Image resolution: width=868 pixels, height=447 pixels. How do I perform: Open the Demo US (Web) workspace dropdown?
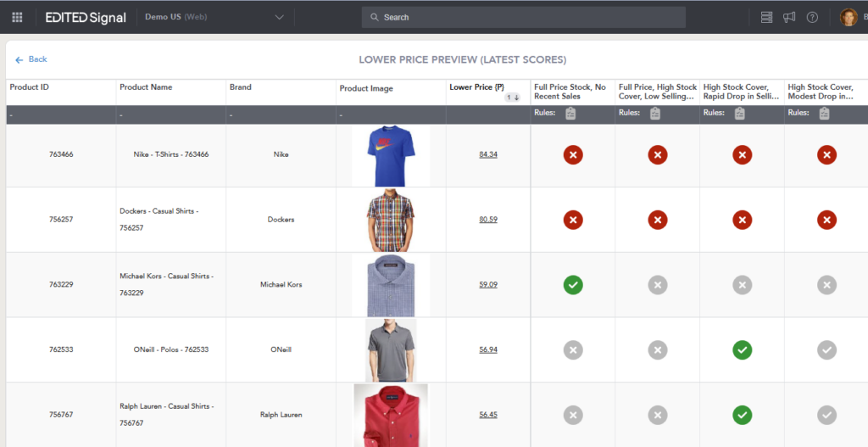214,17
